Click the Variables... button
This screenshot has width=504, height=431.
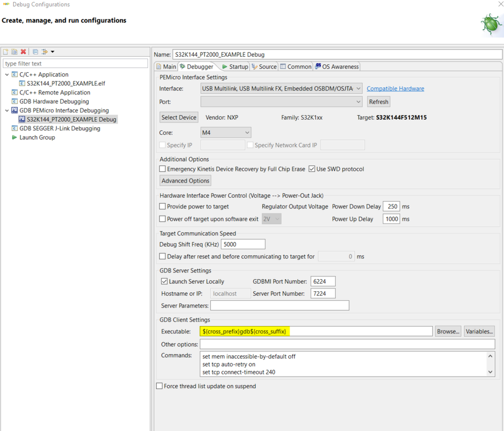click(479, 331)
